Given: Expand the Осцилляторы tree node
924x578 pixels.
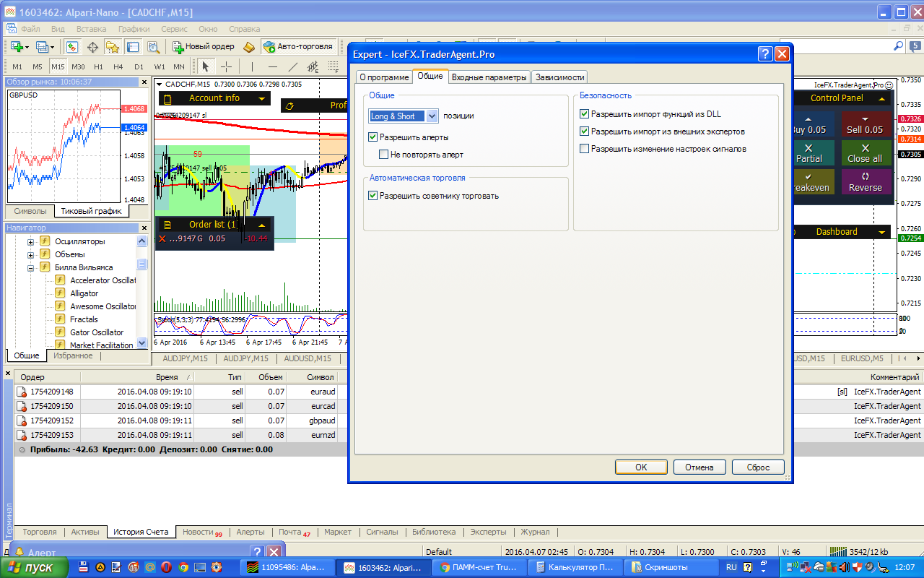Looking at the screenshot, I should tap(31, 241).
